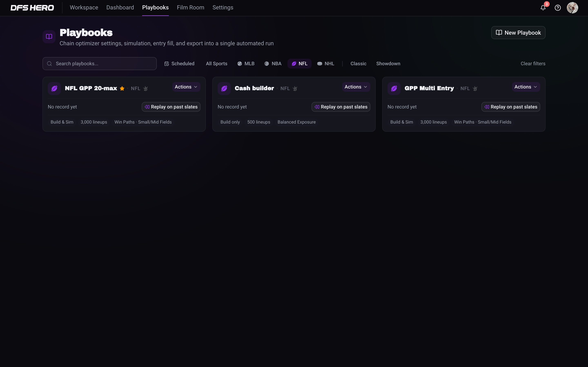This screenshot has height=367, width=588.
Task: Click the DraftKings crown icon on Cash builder
Action: 295,89
